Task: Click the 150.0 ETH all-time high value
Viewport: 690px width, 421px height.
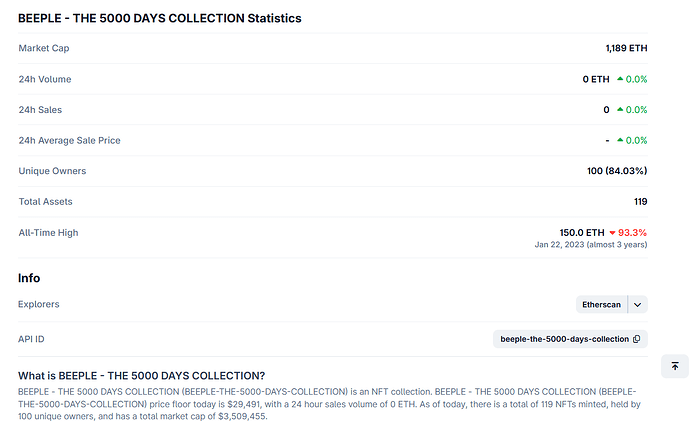Action: 582,232
